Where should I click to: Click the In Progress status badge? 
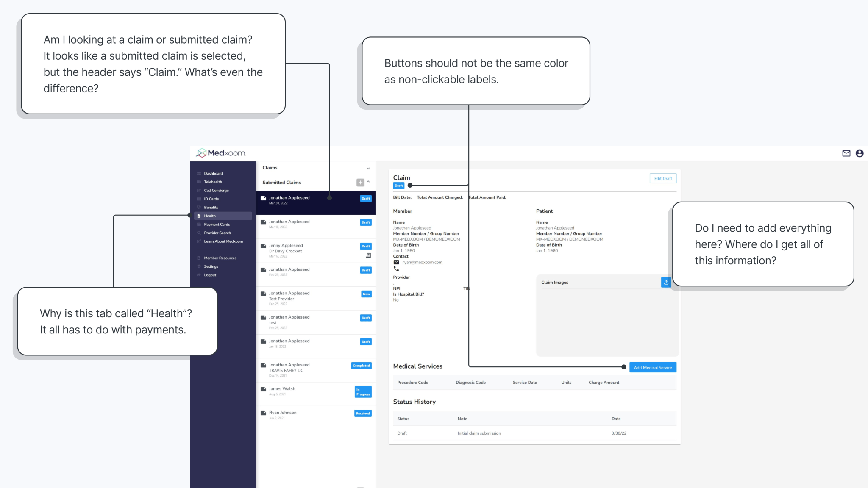363,392
